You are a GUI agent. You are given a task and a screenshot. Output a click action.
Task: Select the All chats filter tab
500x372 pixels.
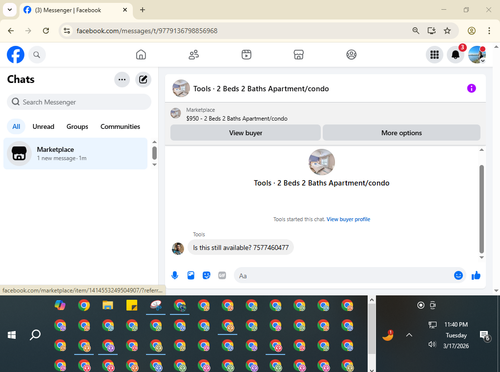(16, 127)
